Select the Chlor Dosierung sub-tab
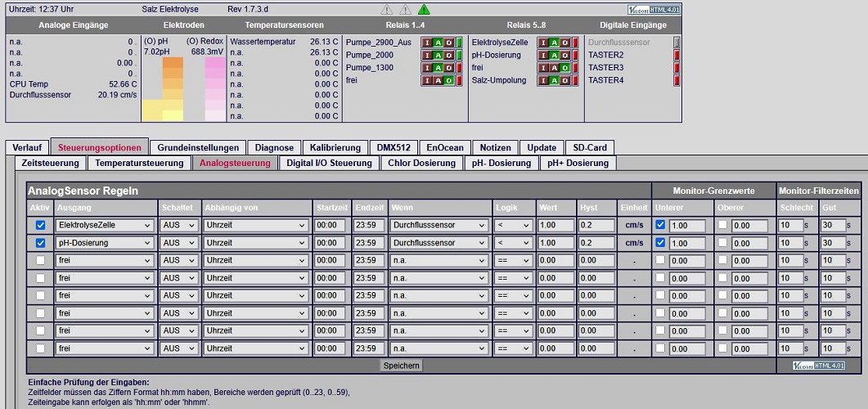This screenshot has height=409, width=868. click(x=422, y=163)
